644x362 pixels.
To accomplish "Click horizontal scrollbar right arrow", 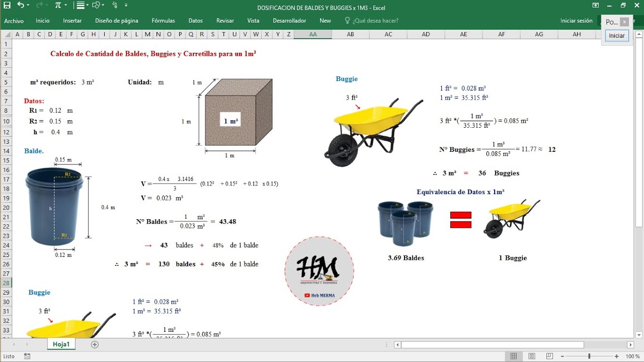I will [x=630, y=345].
